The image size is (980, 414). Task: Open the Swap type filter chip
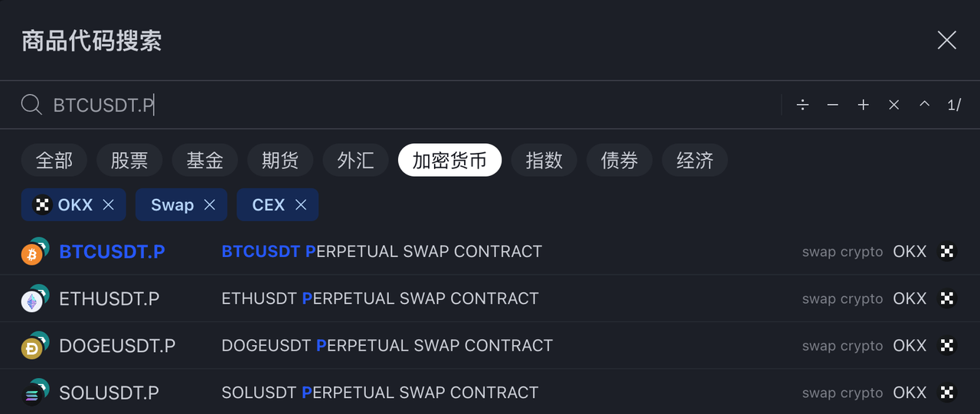[172, 205]
